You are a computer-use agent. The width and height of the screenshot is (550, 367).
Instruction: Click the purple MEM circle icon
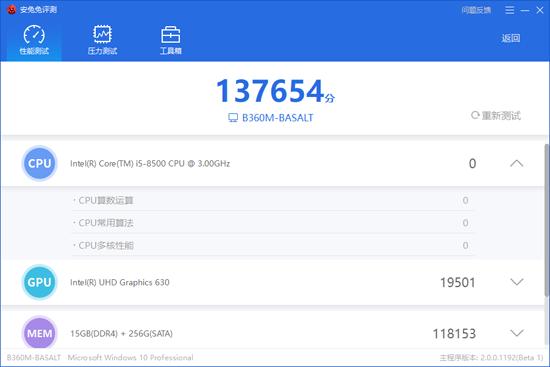pos(40,333)
